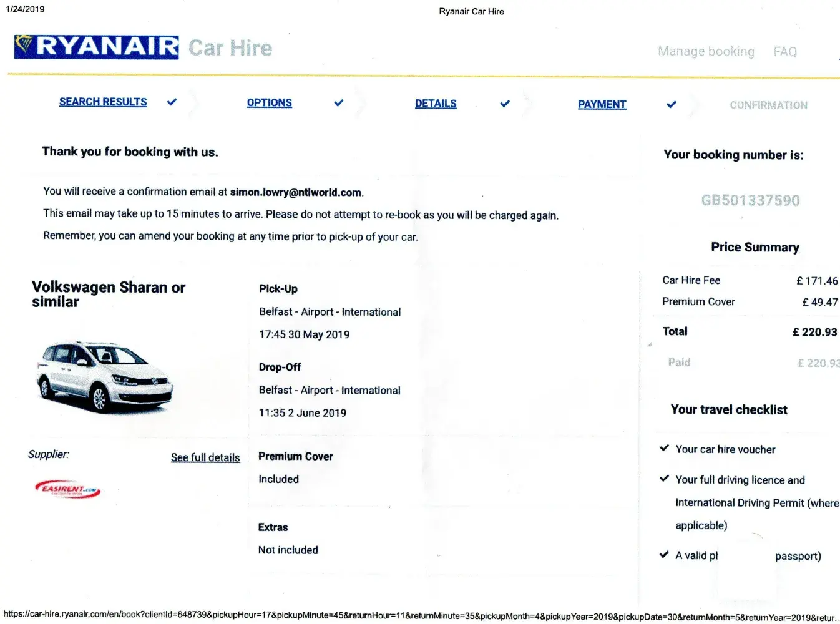Select the Confirmation step
The height and width of the screenshot is (624, 840).
768,105
